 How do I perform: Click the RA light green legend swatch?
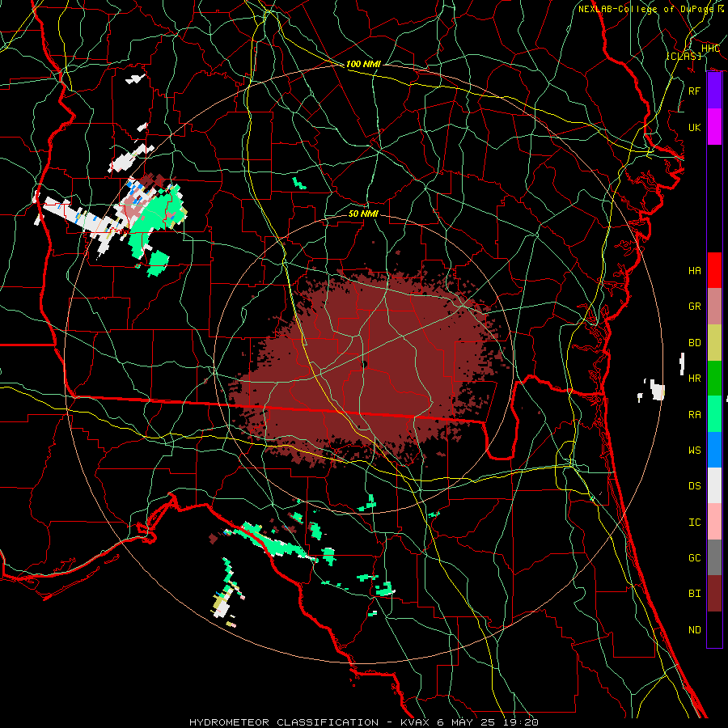pos(714,414)
